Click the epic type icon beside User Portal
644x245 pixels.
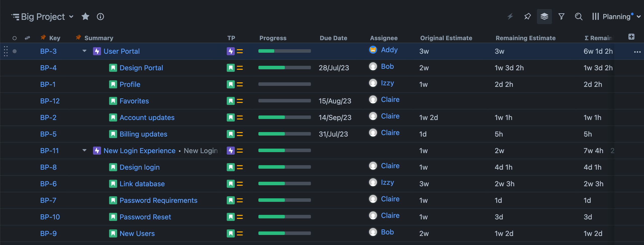(x=97, y=51)
